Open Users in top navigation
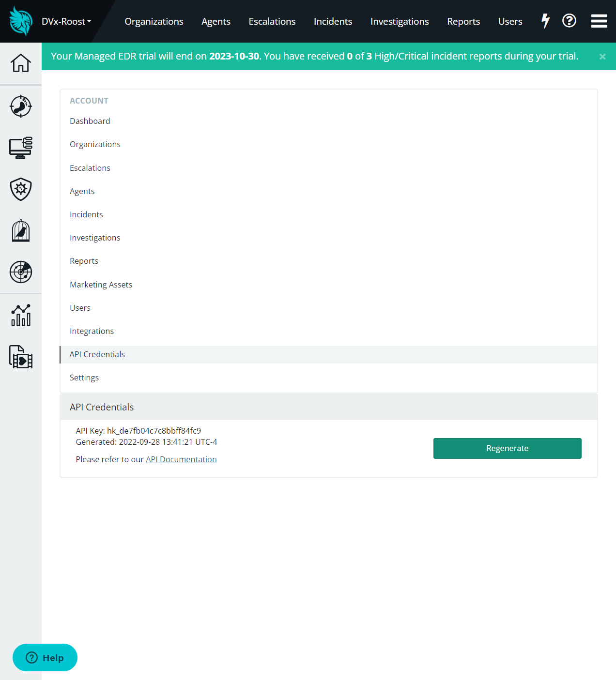 510,21
